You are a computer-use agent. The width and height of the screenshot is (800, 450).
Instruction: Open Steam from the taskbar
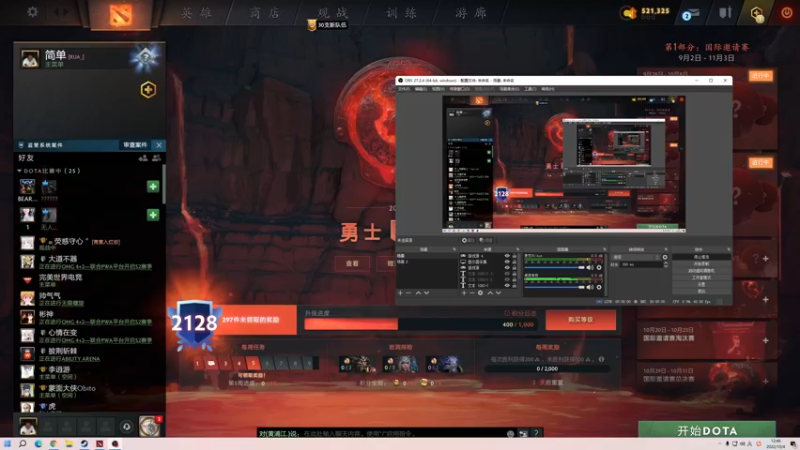(x=84, y=444)
